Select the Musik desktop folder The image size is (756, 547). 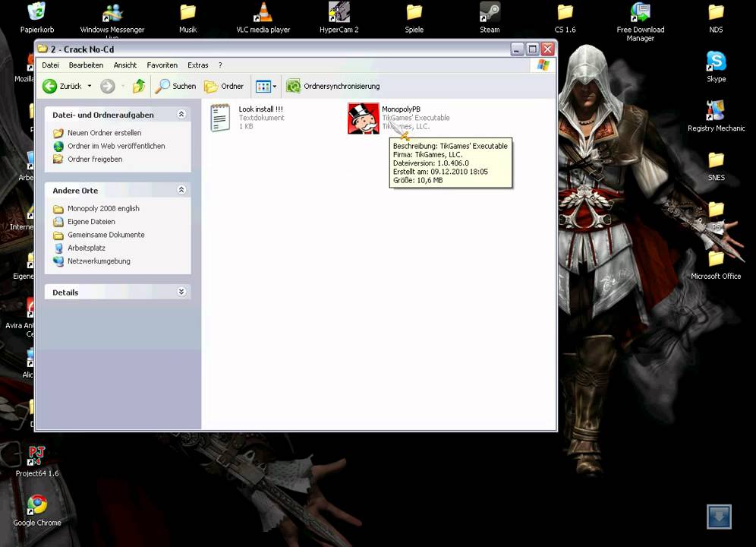pyautogui.click(x=188, y=17)
